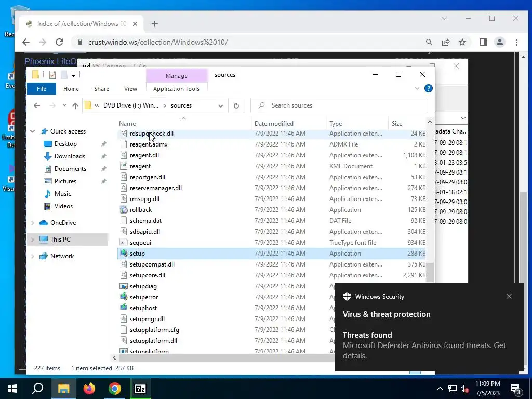Select the schema.dat file
Image resolution: width=532 pixels, height=399 pixels.
coord(145,221)
